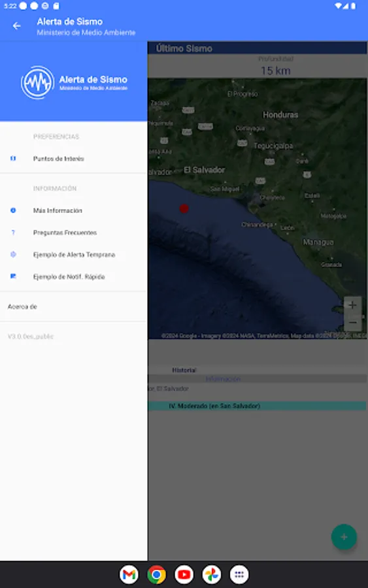The height and width of the screenshot is (588, 368).
Task: Open the app drawer grid icon
Action: tap(239, 574)
